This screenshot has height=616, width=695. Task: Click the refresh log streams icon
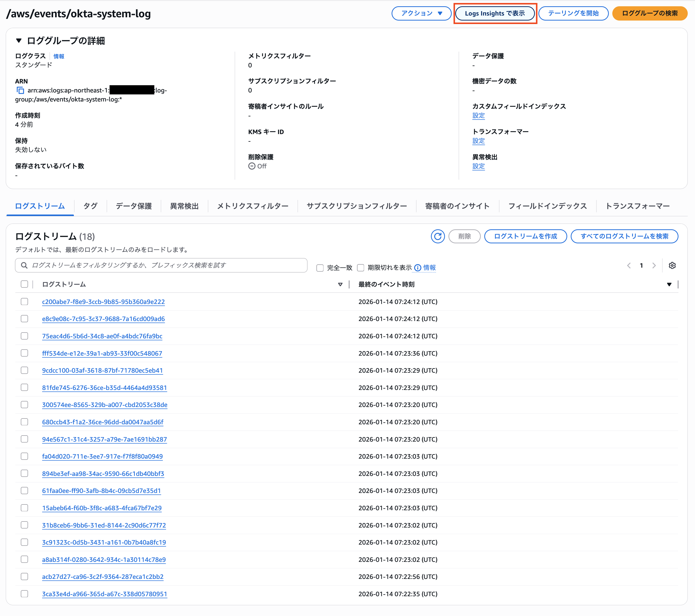438,236
